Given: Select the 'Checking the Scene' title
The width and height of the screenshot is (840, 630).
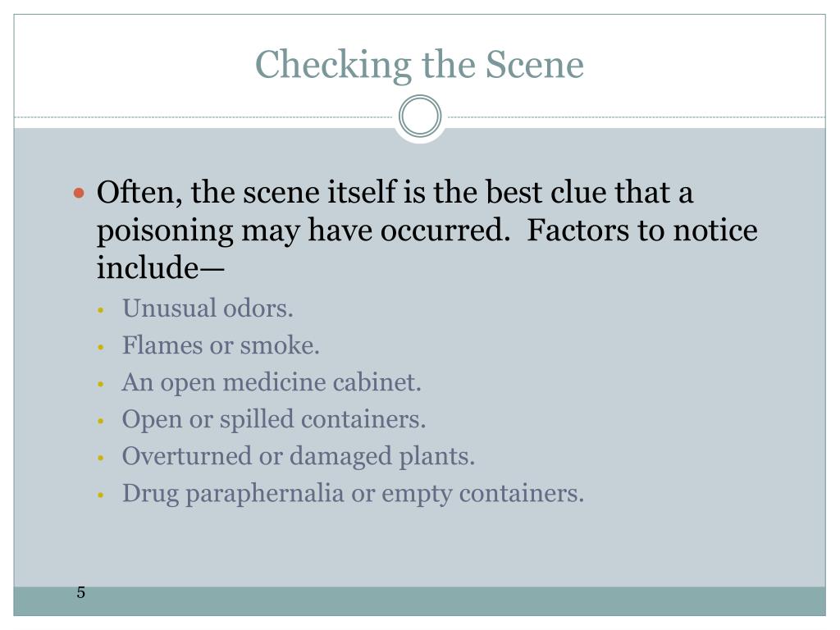Looking at the screenshot, I should coord(419,65).
